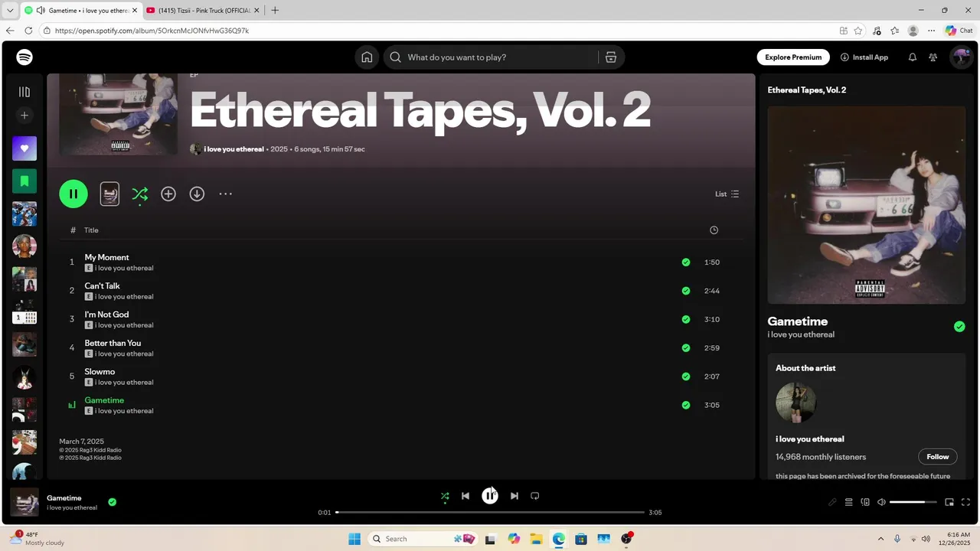Seek along the song progress bar

tap(490, 513)
